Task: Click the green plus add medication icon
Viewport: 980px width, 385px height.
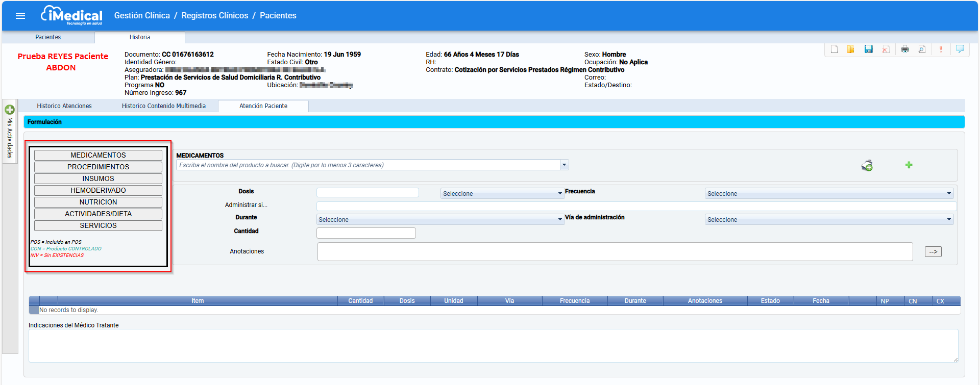Action: 909,165
